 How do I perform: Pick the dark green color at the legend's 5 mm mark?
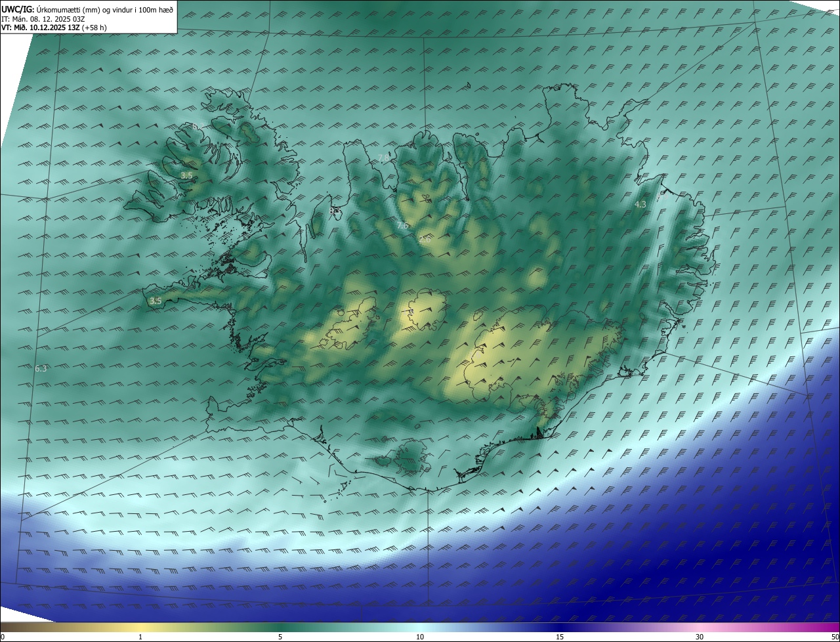point(280,627)
